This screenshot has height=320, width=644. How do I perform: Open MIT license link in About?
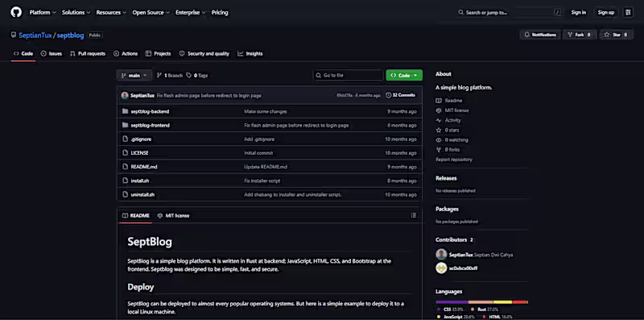(x=452, y=110)
